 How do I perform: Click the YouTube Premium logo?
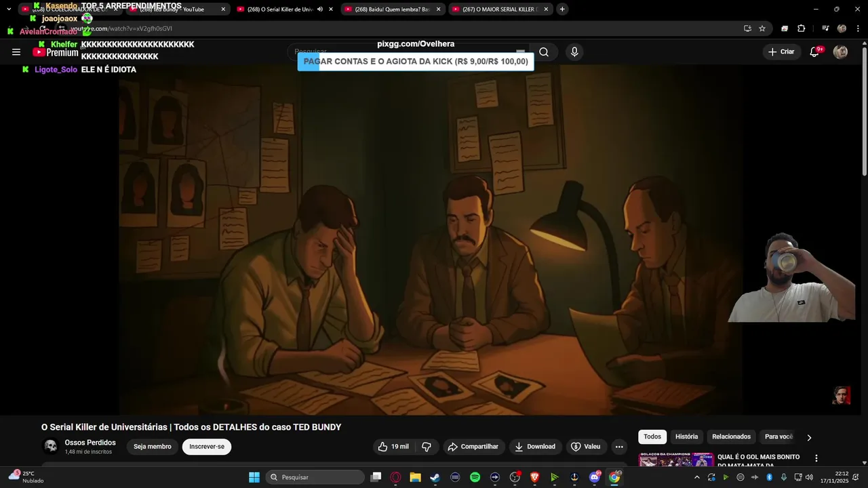tap(56, 52)
